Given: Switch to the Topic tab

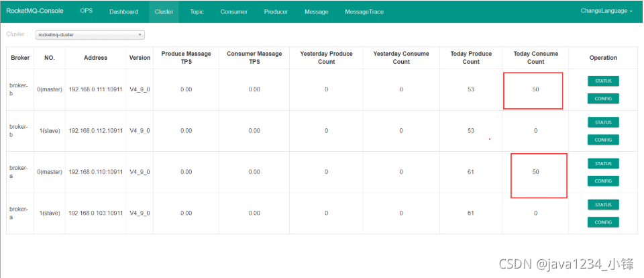Looking at the screenshot, I should pos(197,11).
